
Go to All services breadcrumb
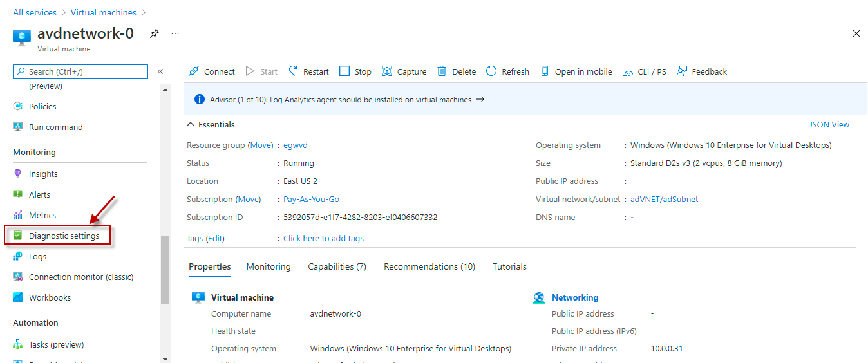(35, 12)
